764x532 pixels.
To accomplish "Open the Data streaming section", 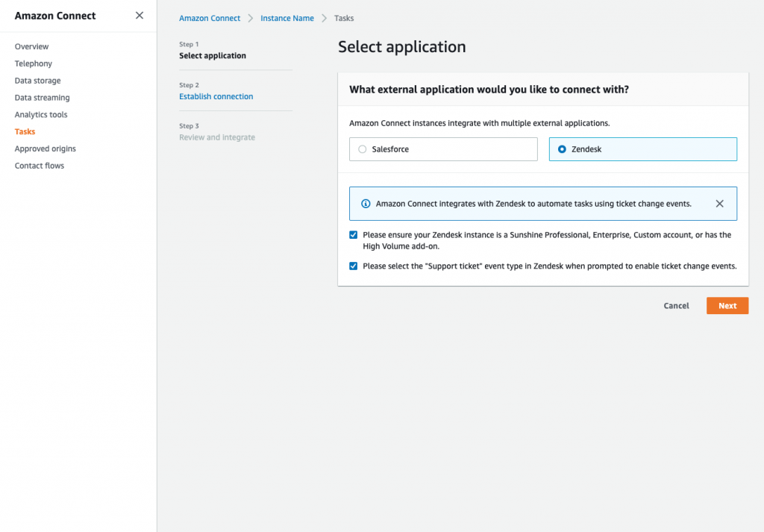I will (42, 97).
